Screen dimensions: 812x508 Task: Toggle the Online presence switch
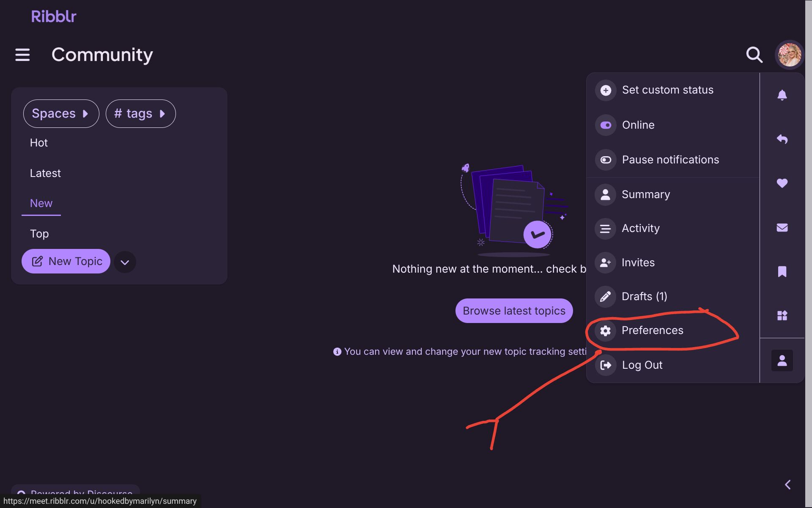(606, 125)
